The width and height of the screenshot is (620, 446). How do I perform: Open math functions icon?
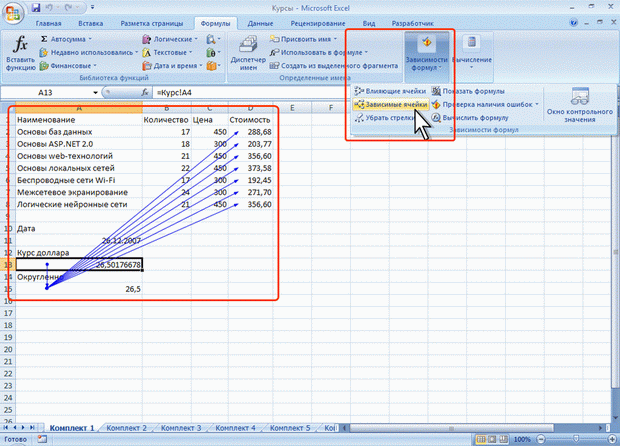213,52
